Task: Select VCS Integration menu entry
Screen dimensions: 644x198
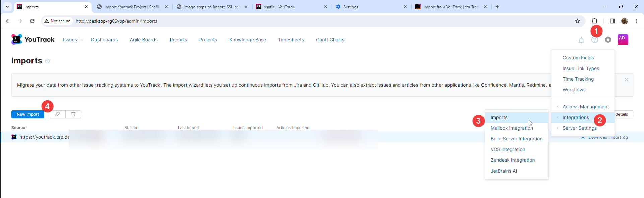Action: click(508, 149)
